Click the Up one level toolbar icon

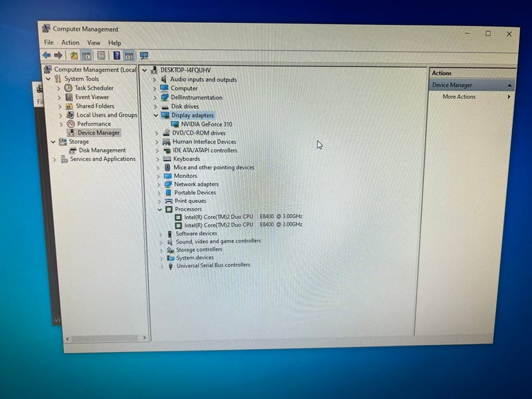coord(74,55)
